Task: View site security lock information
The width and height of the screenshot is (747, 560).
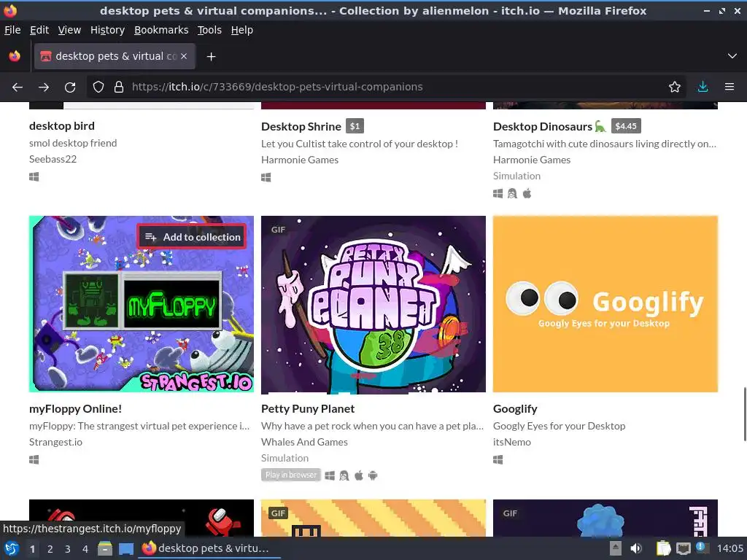Action: tap(119, 87)
